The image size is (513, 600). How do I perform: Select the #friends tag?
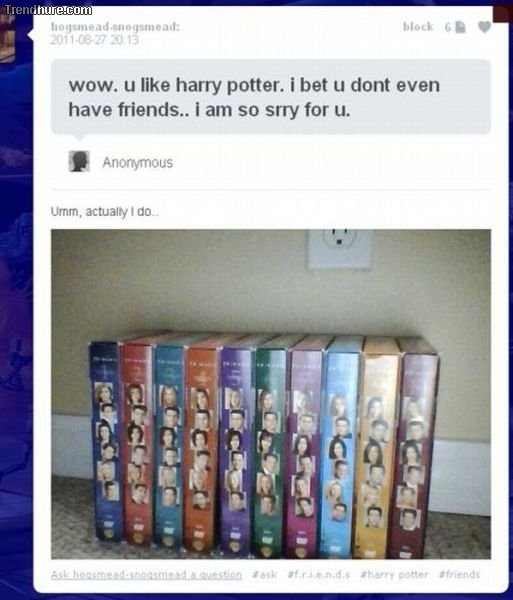pyautogui.click(x=459, y=575)
